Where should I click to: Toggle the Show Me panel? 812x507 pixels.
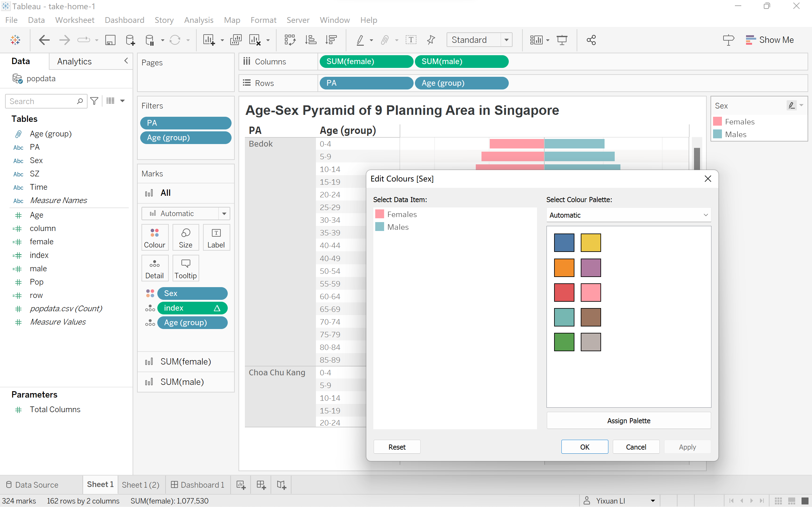point(769,40)
